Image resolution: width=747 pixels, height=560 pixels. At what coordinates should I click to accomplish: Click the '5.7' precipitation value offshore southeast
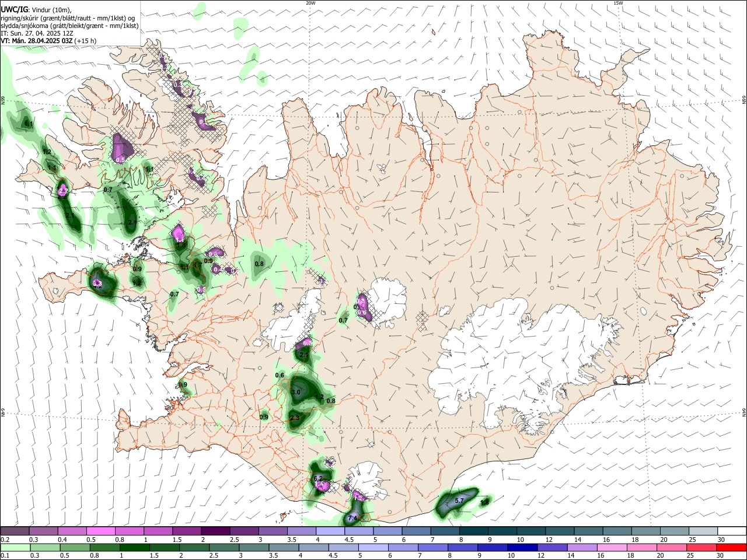[x=459, y=501]
